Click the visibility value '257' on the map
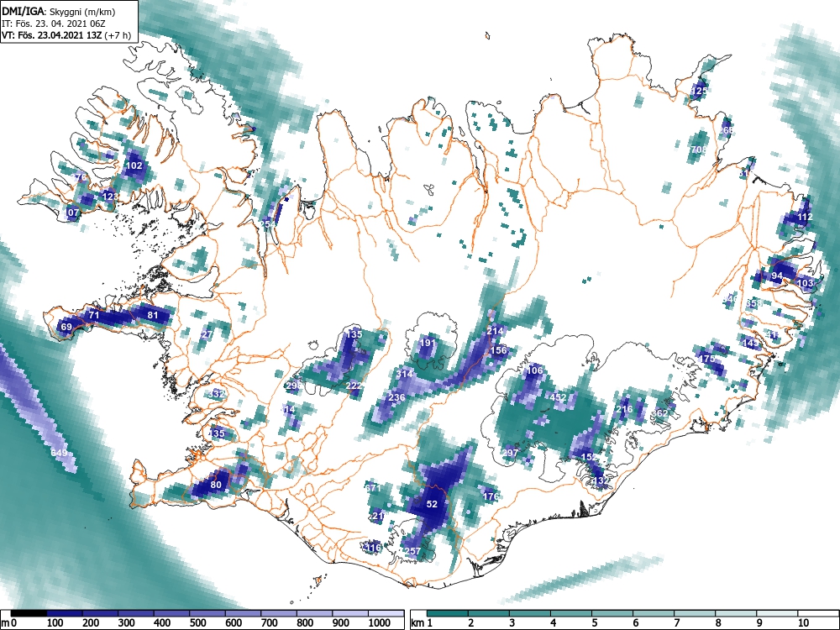This screenshot has height=630, width=840. coord(412,551)
